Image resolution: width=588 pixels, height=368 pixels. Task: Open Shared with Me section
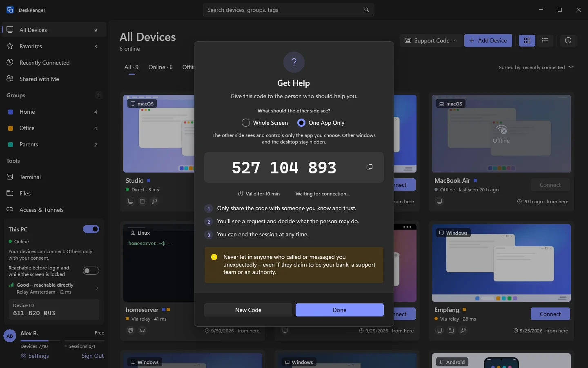coord(54,79)
